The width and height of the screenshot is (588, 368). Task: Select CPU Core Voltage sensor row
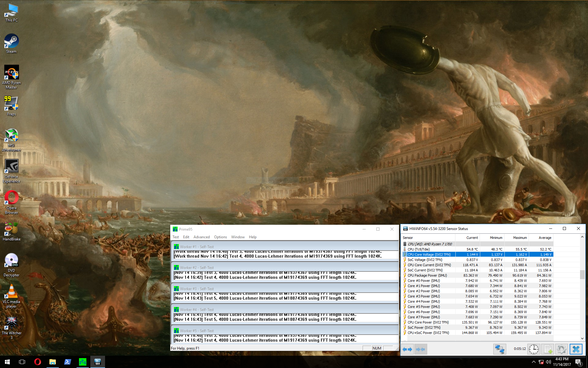[429, 255]
